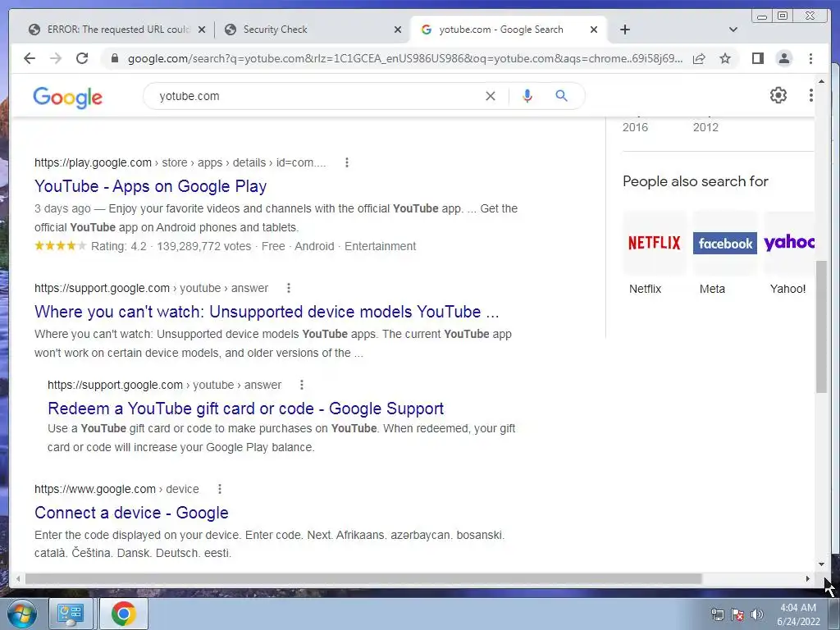Go back to the previous page

point(30,58)
